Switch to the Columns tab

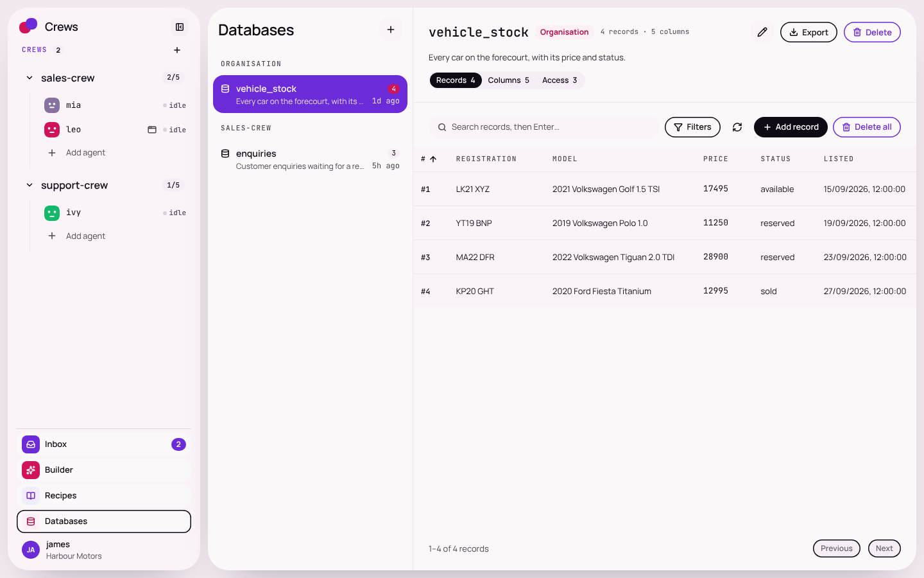(508, 80)
